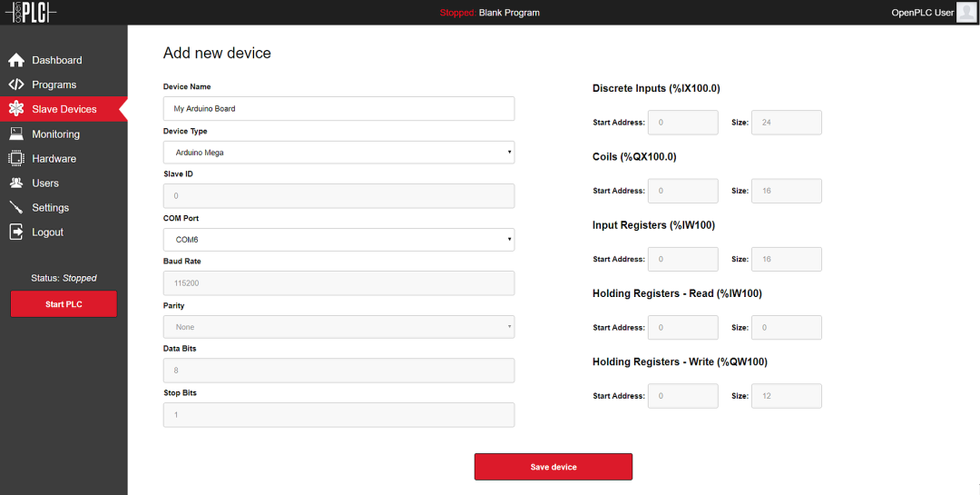Click the Users people icon
Viewport: 980px width, 495px height.
pos(15,183)
